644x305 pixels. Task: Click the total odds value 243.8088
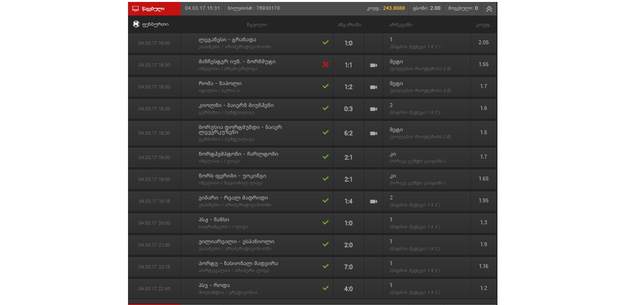click(x=394, y=8)
